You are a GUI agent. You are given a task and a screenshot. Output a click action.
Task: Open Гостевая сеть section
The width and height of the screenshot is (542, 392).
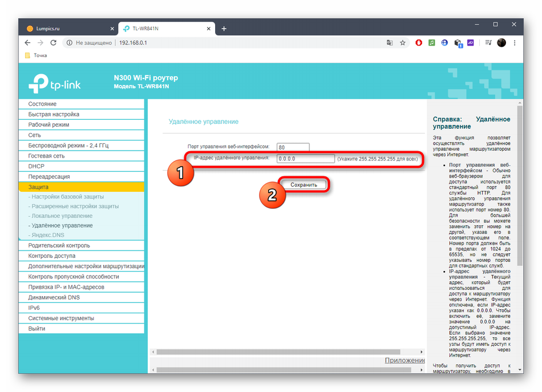click(x=81, y=156)
